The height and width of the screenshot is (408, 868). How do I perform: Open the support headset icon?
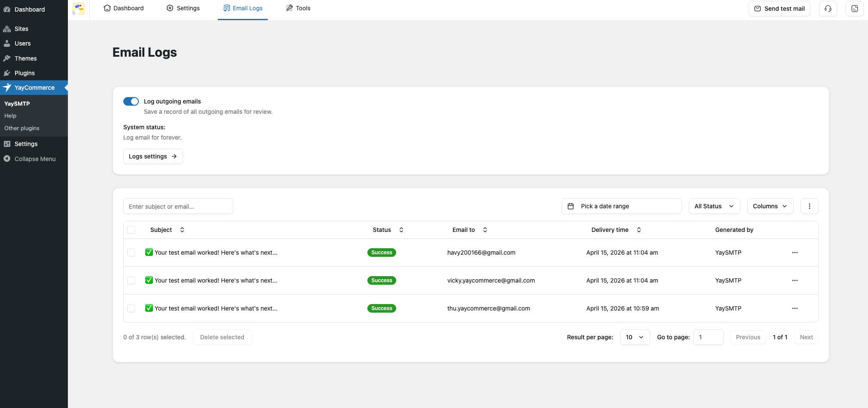pos(828,9)
